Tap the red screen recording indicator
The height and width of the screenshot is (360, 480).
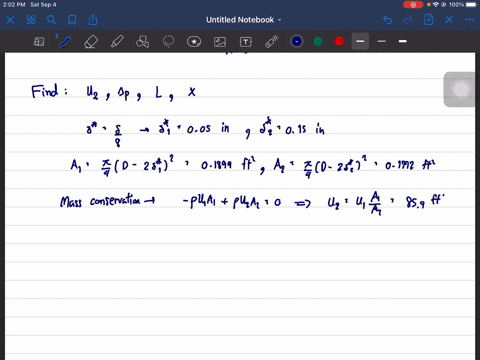413,5
